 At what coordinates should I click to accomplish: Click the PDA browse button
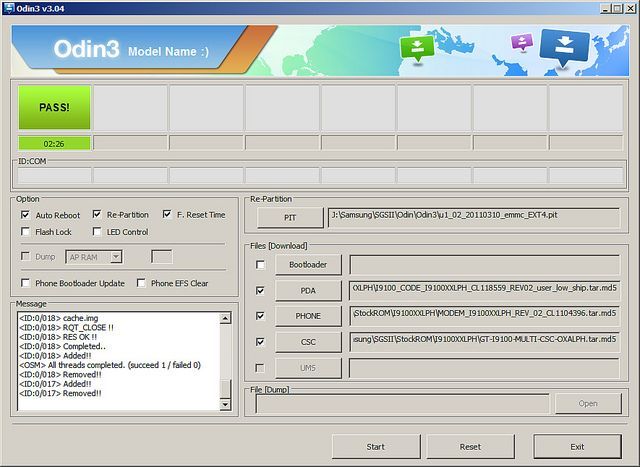point(308,291)
